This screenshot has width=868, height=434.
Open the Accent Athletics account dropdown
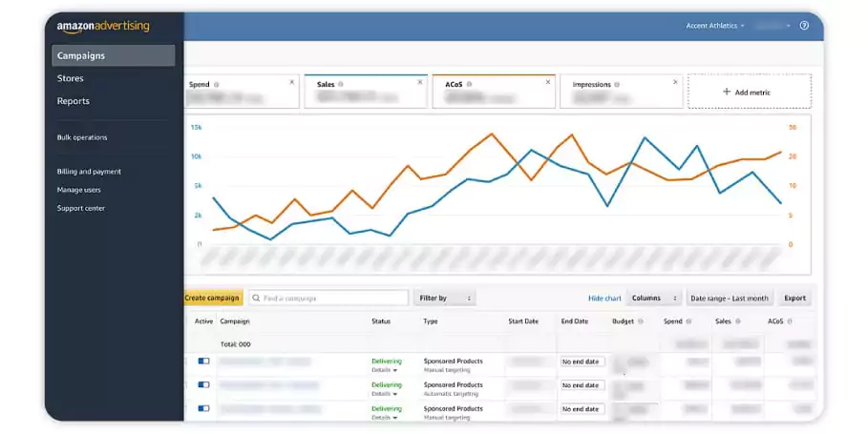point(716,26)
